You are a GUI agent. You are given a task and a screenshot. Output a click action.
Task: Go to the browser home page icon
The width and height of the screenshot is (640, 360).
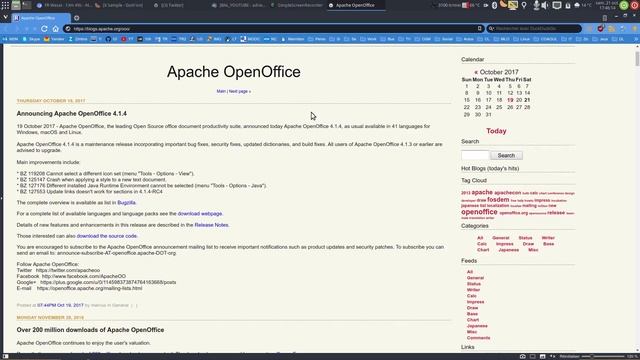click(56, 29)
